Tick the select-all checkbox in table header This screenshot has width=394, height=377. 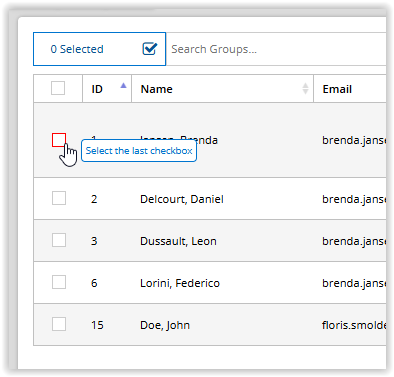click(58, 88)
